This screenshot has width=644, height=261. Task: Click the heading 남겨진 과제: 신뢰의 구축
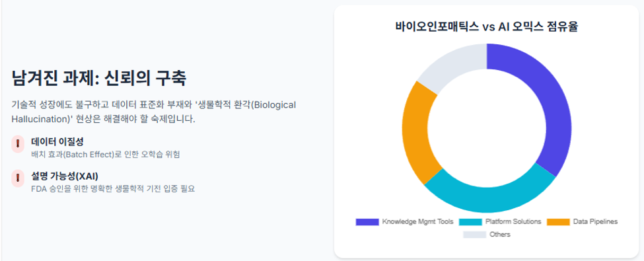[x=99, y=78]
